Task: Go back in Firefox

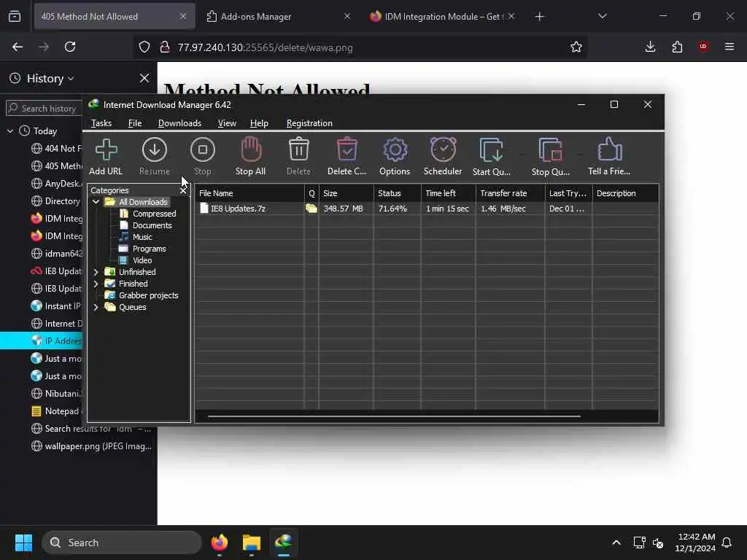Action: pos(18,47)
